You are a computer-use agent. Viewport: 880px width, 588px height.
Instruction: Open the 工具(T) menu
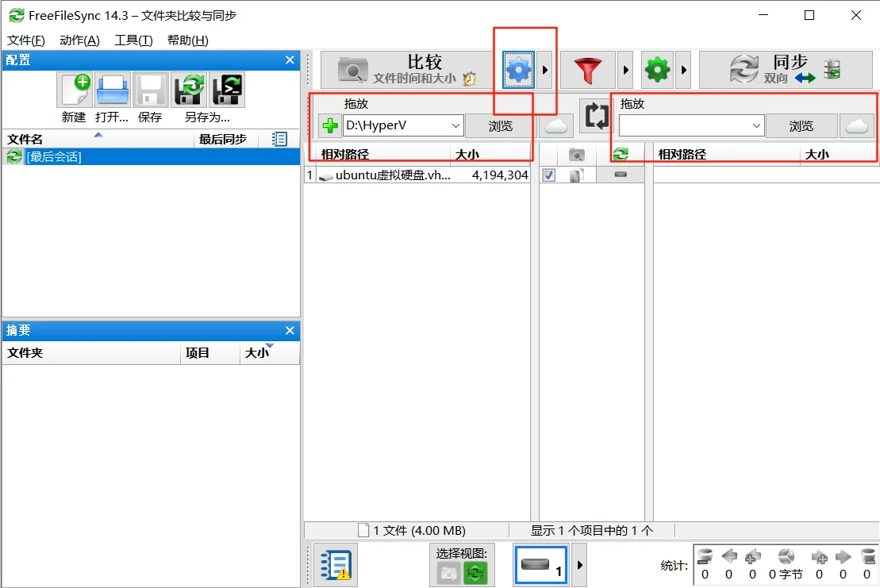coord(133,40)
